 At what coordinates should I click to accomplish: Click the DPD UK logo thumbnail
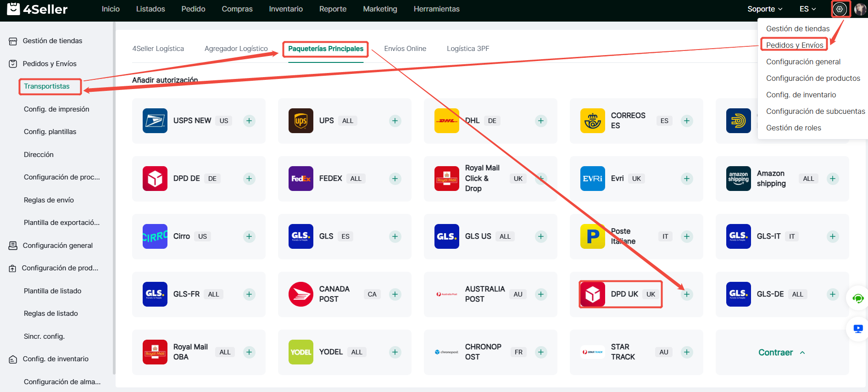(593, 294)
